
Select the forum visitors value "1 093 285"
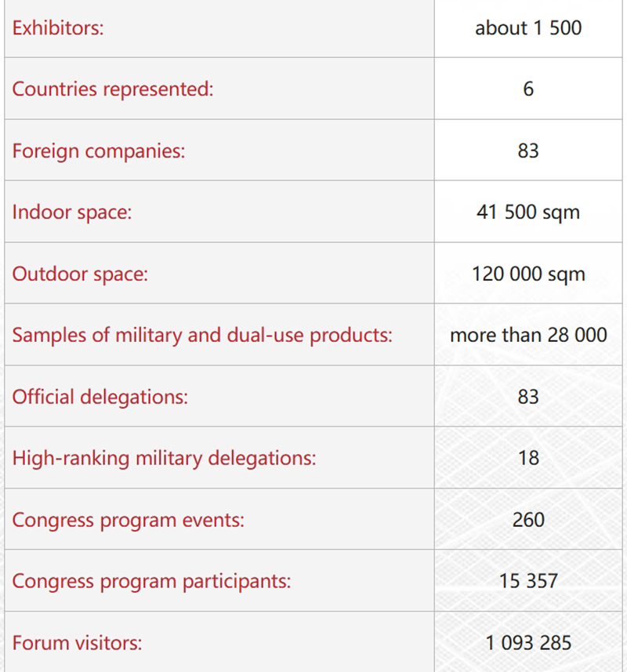click(x=528, y=643)
